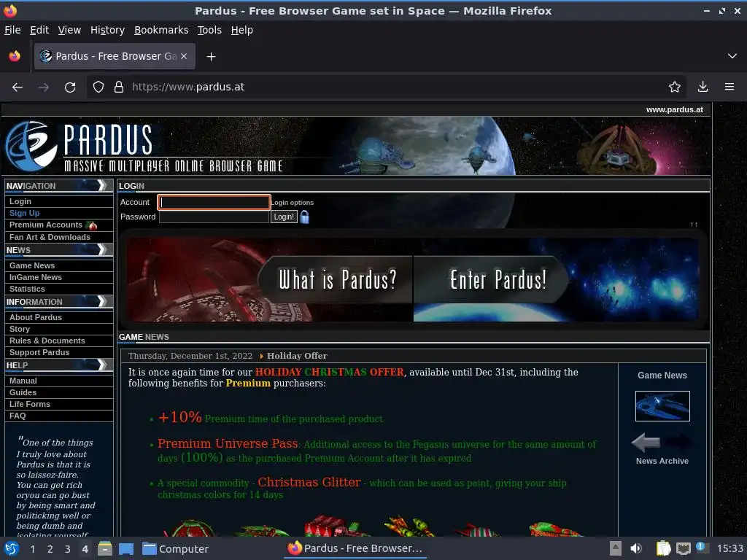
Task: Click the padlock icon next to Login button
Action: point(305,217)
